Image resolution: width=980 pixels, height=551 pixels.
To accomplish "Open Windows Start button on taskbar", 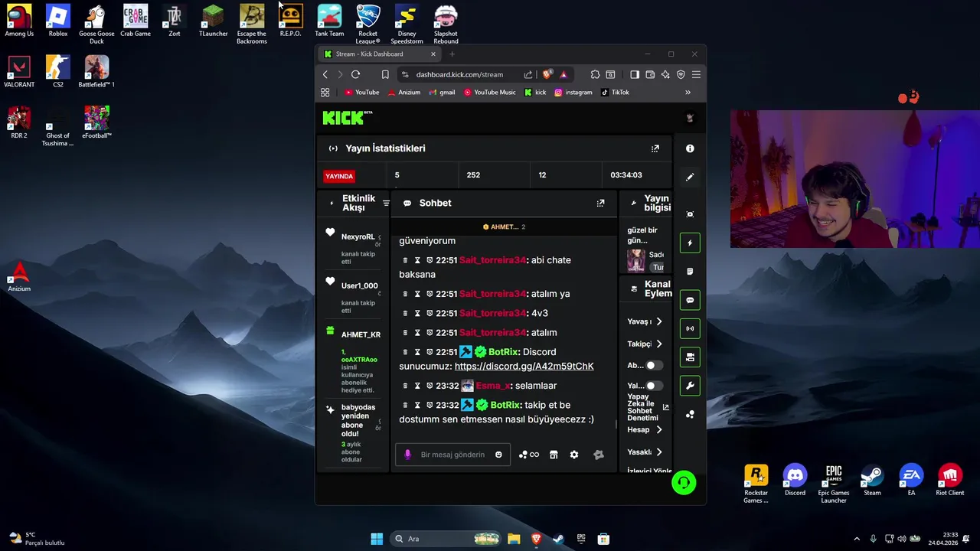I will pos(377,539).
